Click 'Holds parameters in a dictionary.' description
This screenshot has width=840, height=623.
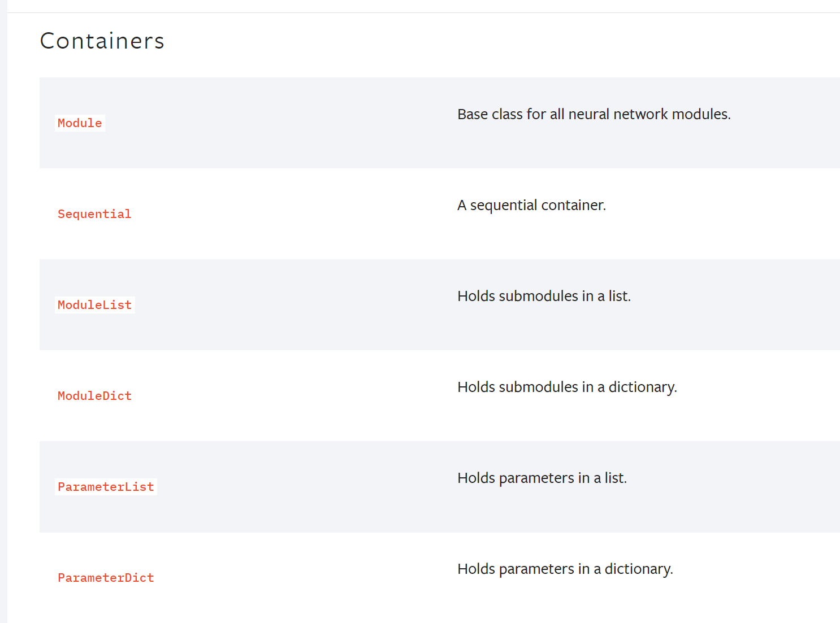point(565,569)
